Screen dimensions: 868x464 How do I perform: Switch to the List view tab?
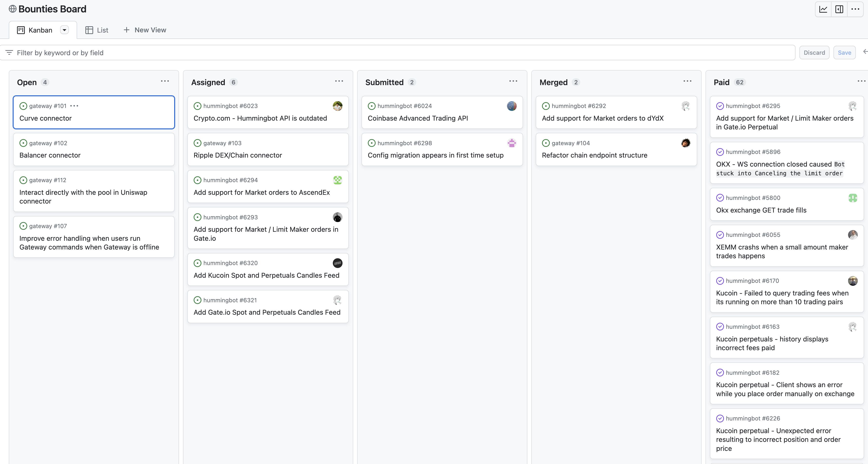97,30
